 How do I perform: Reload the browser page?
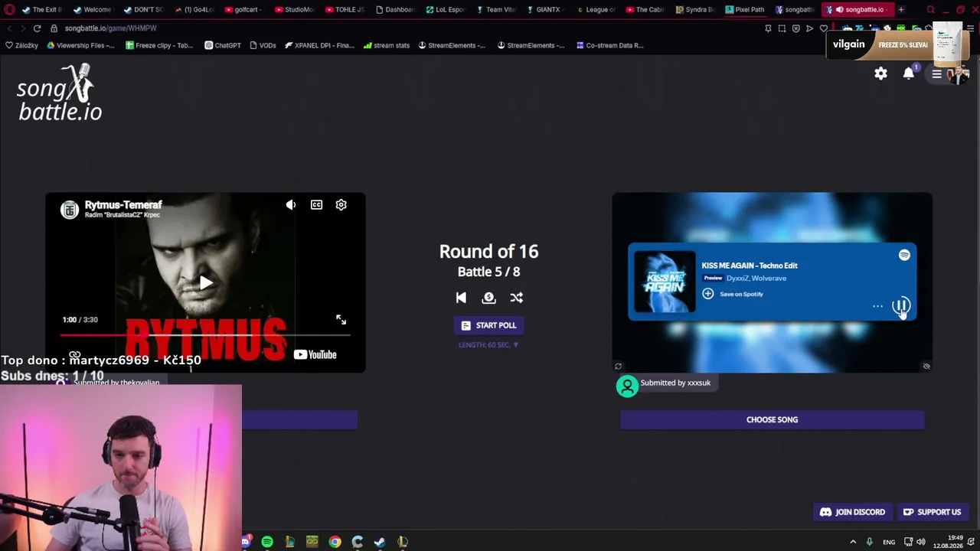coord(37,28)
